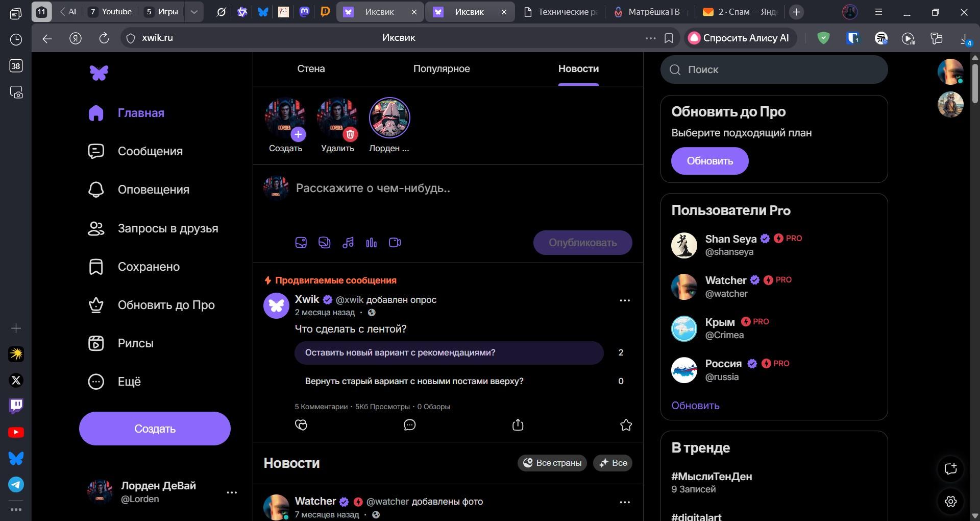
Task: Open Telegram from the browser side panel
Action: tap(16, 484)
